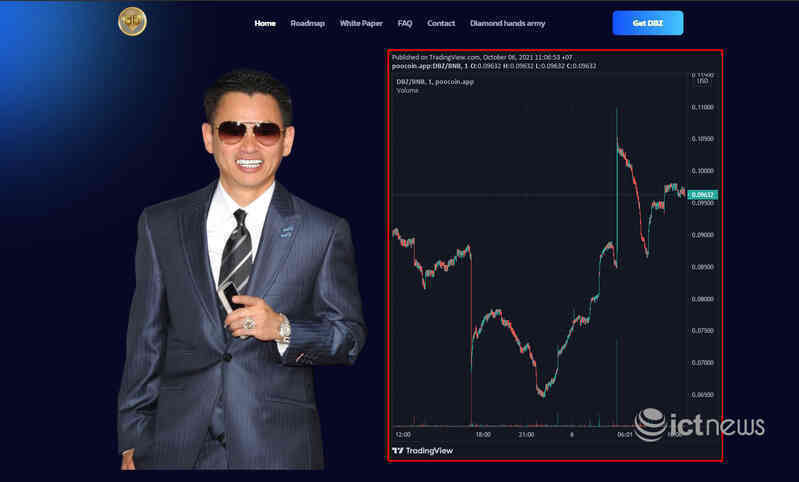Click the 0.11000 price axis label

click(703, 108)
